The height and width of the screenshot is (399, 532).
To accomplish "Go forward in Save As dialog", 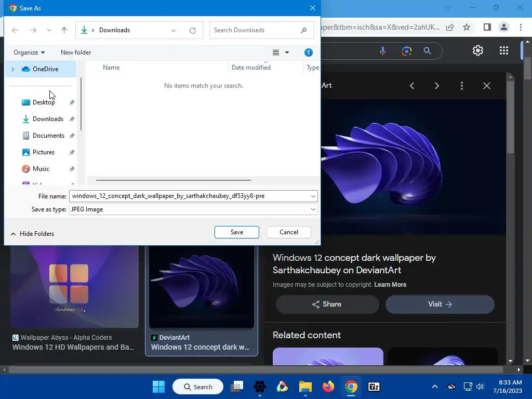I will tap(33, 30).
